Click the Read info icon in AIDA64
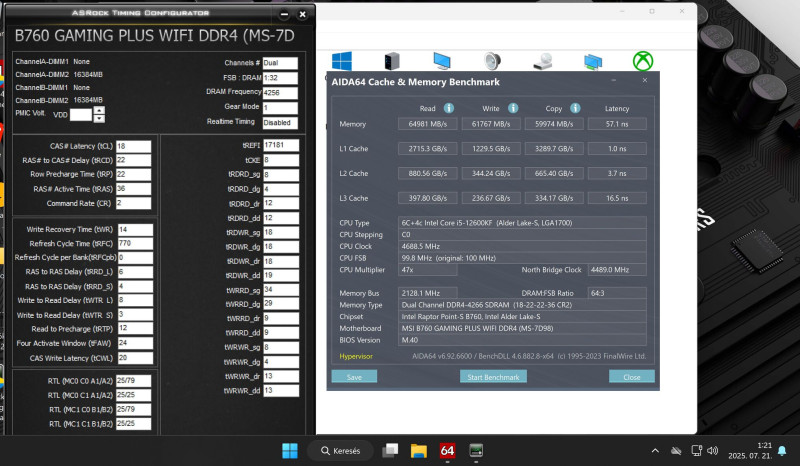800x466 pixels. [448, 108]
